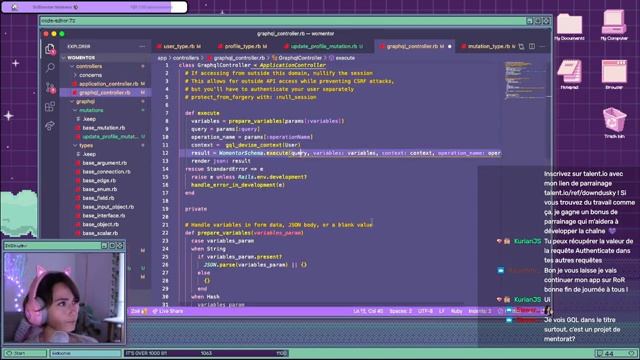This screenshot has width=640, height=360.
Task: Open the Extensions view
Action: click(50, 107)
